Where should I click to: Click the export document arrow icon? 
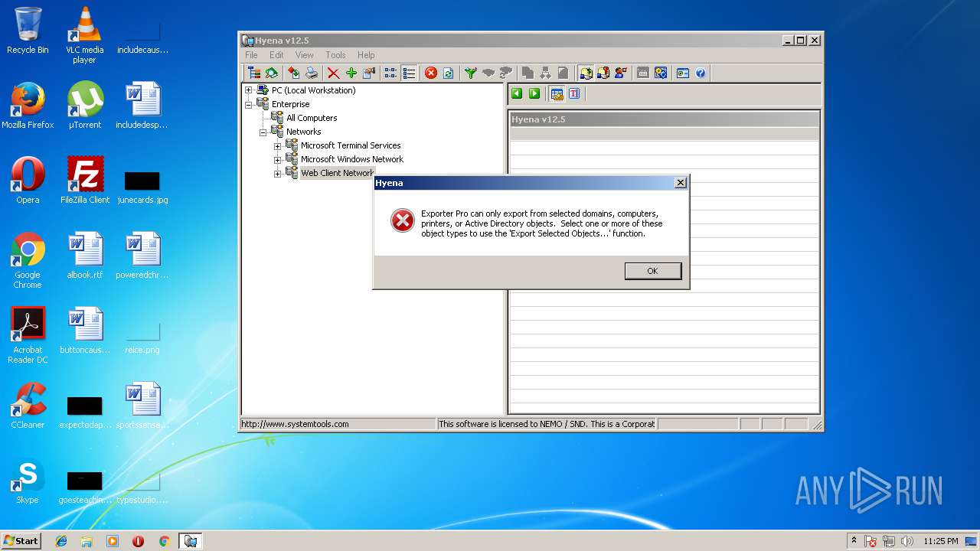click(586, 73)
